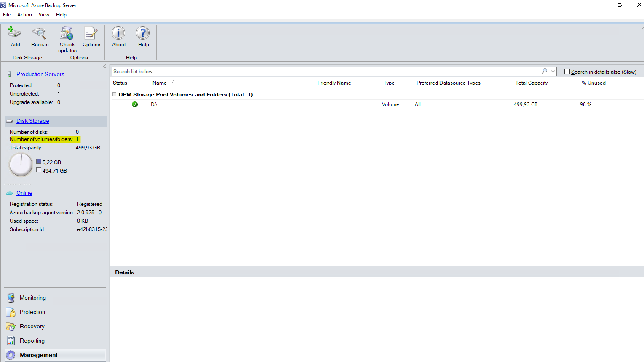Click the green status check for D:\
Viewport: 644px width, 362px height.
[x=135, y=104]
